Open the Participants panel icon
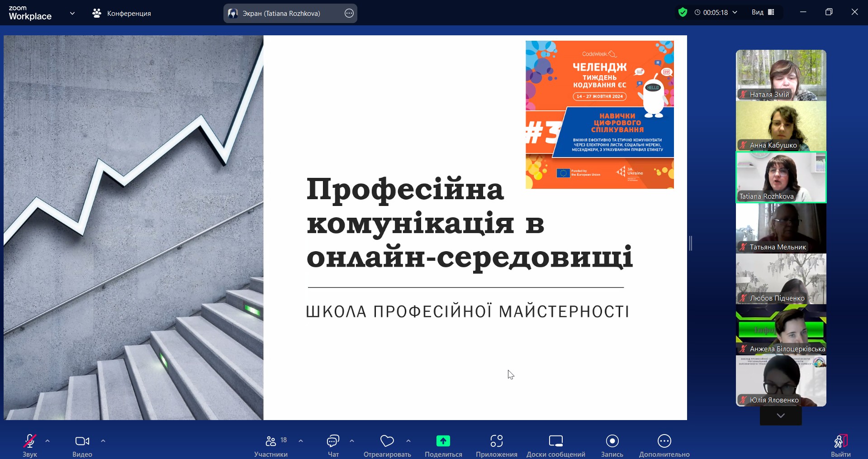 tap(270, 441)
